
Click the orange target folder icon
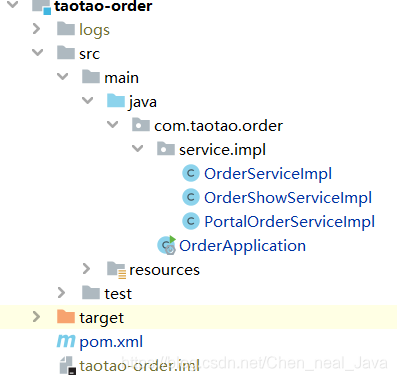[66, 317]
